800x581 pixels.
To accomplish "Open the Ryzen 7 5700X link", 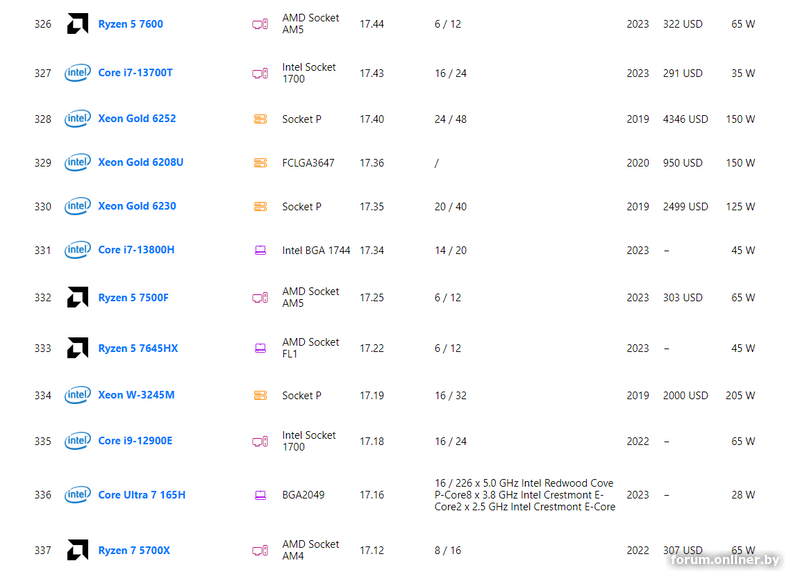I will (134, 550).
